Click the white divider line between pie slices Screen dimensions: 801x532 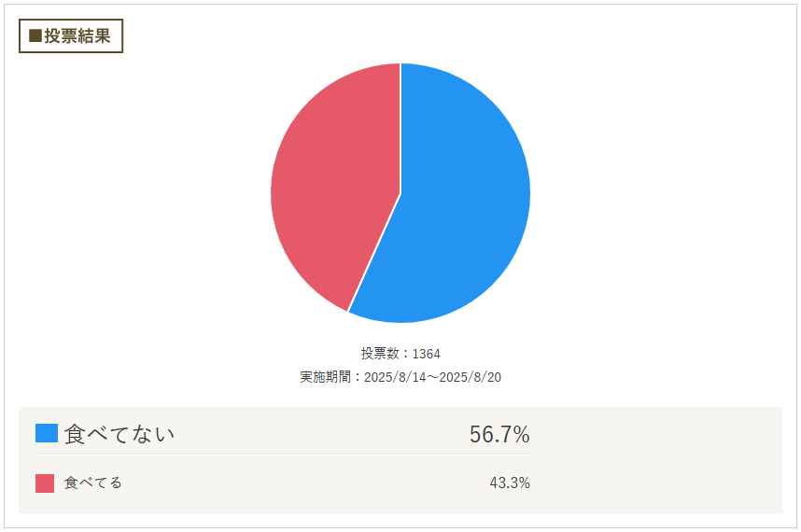[x=374, y=252]
